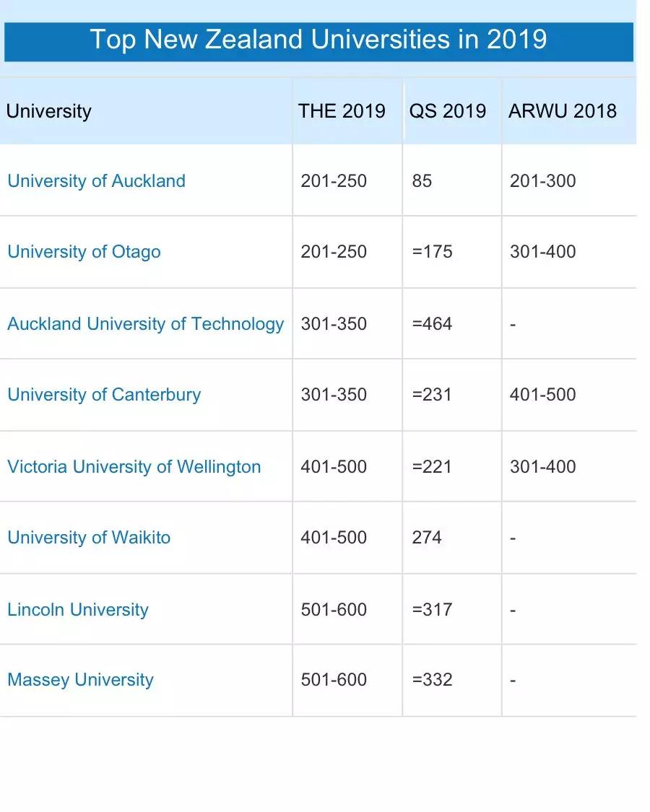This screenshot has height=812, width=650.
Task: Click the THE 2019 column header
Action: [x=342, y=111]
